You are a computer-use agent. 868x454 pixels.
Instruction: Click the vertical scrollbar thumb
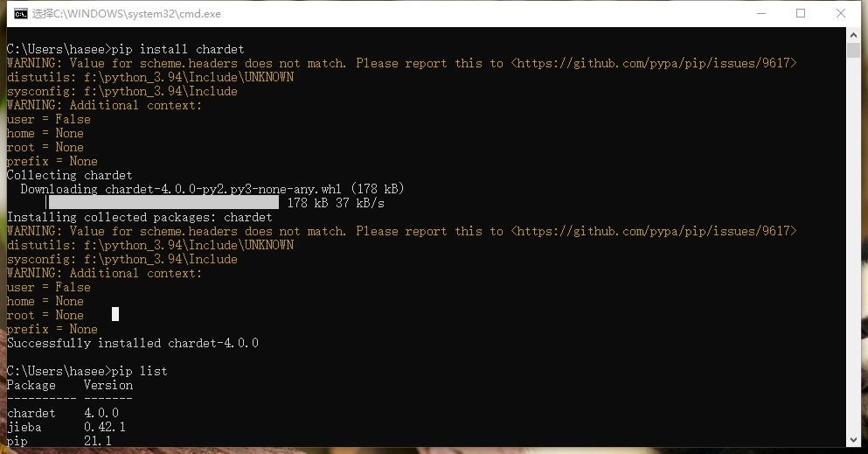(x=854, y=49)
